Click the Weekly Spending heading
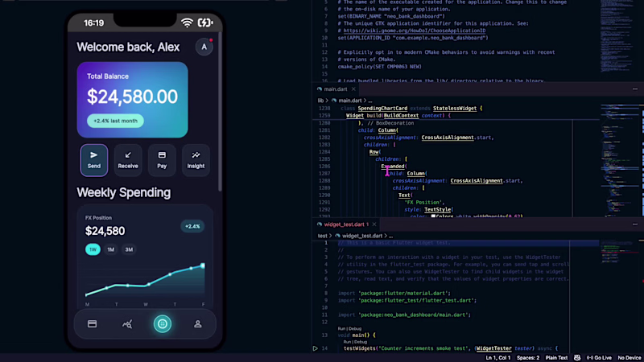The image size is (644, 362). click(x=124, y=192)
